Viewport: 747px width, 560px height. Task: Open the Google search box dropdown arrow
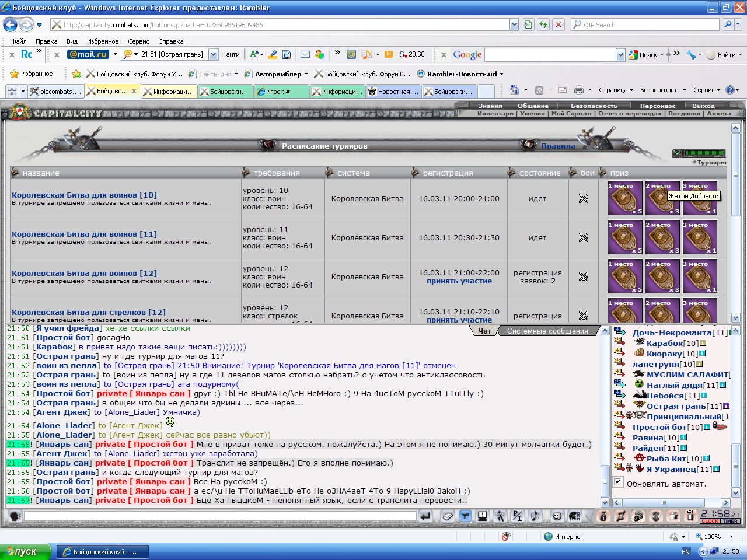620,54
